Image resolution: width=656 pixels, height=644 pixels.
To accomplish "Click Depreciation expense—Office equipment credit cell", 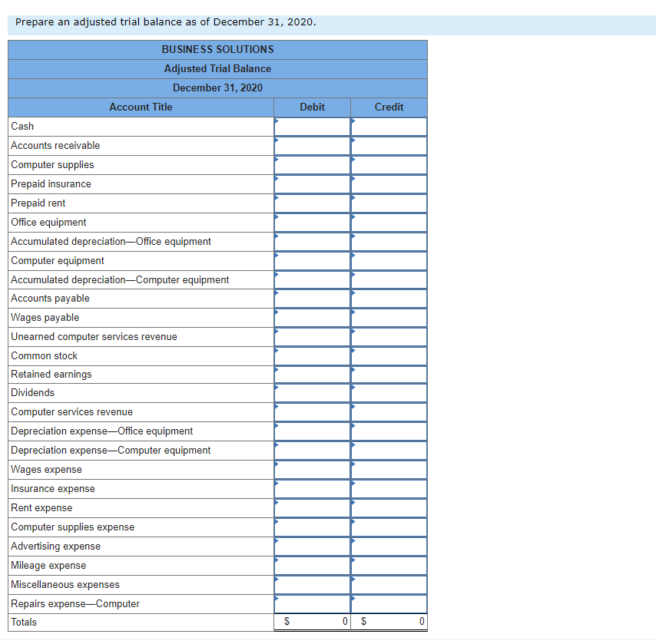I will [389, 432].
